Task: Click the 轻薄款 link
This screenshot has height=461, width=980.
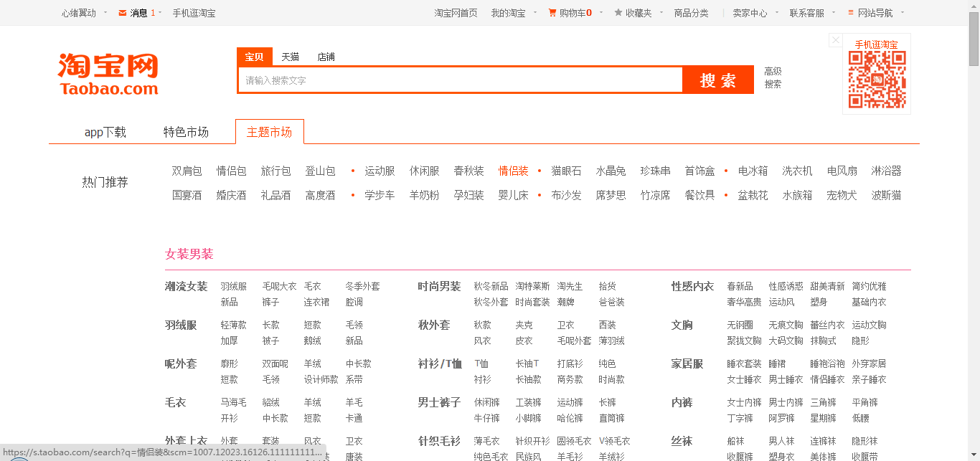Action: point(233,325)
